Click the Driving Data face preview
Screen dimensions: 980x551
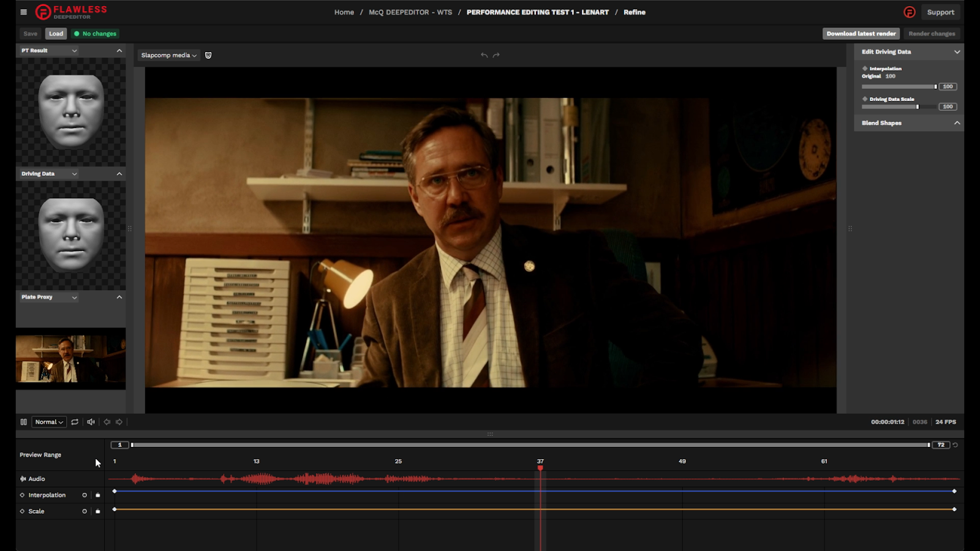(71, 234)
